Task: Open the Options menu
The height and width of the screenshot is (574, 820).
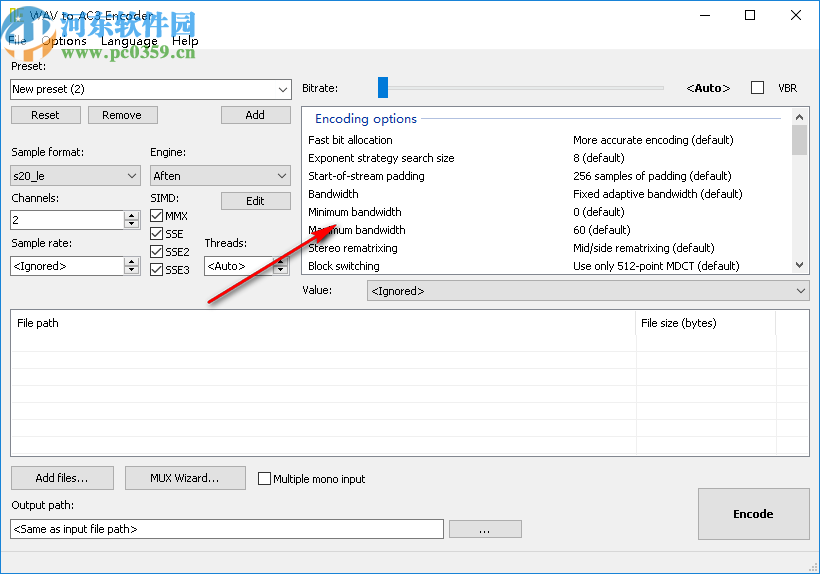Action: [x=64, y=41]
